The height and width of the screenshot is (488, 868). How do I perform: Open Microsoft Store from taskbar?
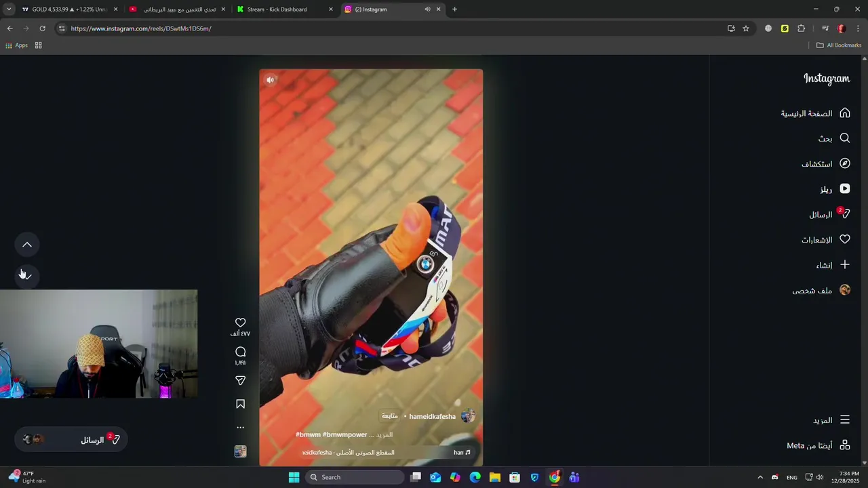(515, 477)
